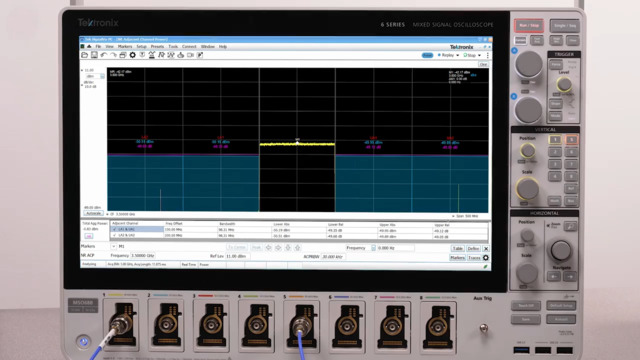This screenshot has width=640, height=360.
Task: Open the Setup menu
Action: coord(141,47)
